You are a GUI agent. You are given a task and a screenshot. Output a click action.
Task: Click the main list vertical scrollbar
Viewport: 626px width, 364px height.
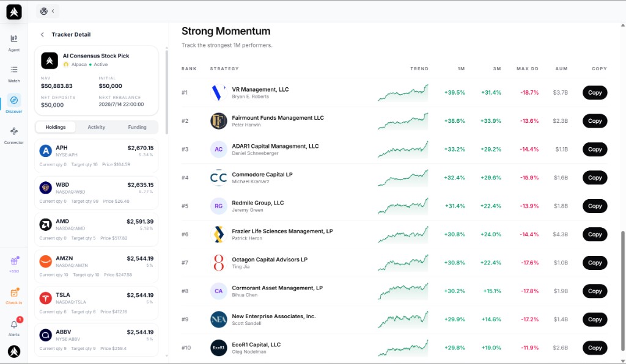pos(622,291)
